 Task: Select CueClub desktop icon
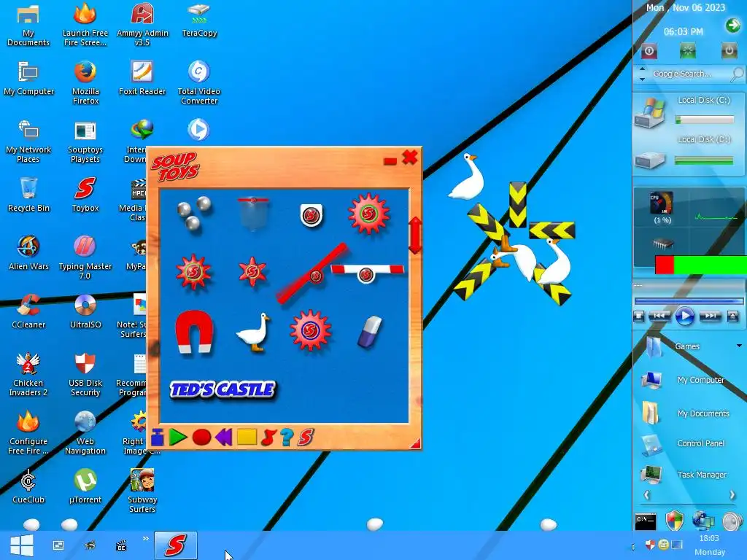[x=28, y=486]
